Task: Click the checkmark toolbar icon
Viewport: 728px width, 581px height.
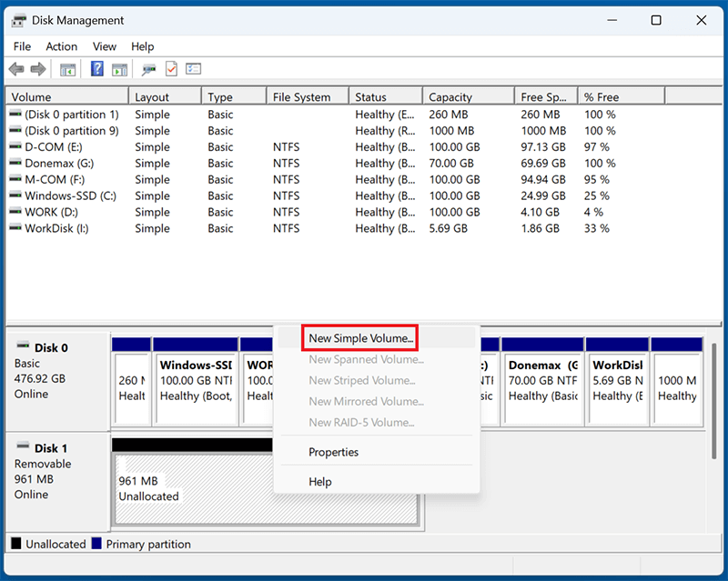Action: click(171, 68)
